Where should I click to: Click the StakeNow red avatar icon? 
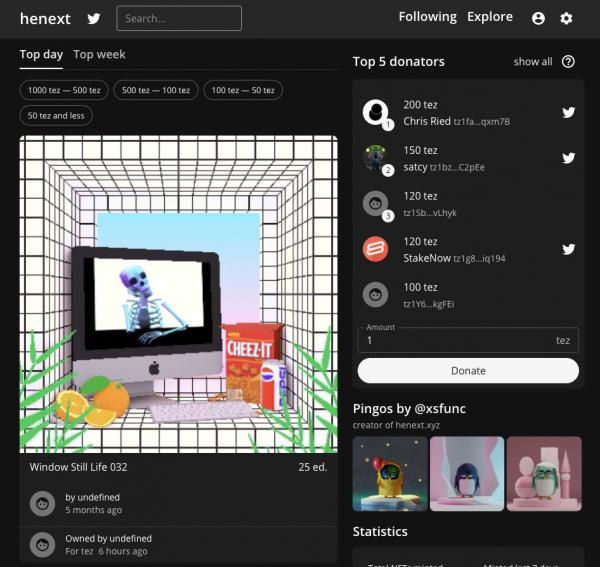[375, 249]
